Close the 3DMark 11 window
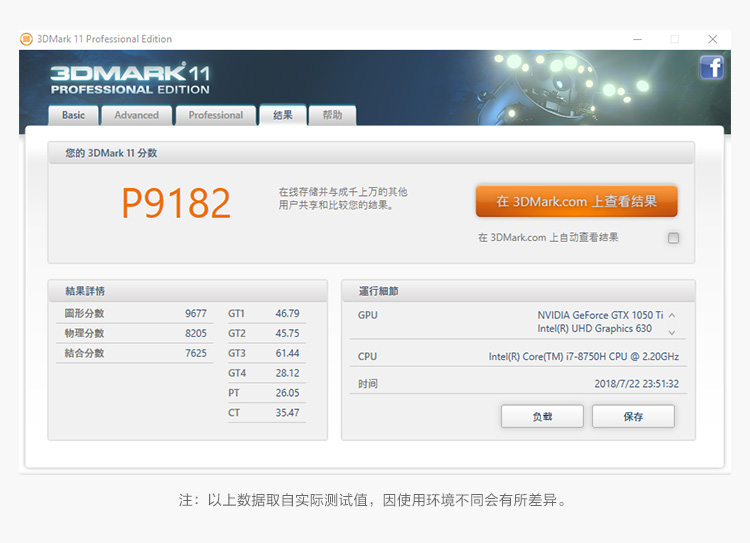Screen dimensions: 750x543 (712, 39)
